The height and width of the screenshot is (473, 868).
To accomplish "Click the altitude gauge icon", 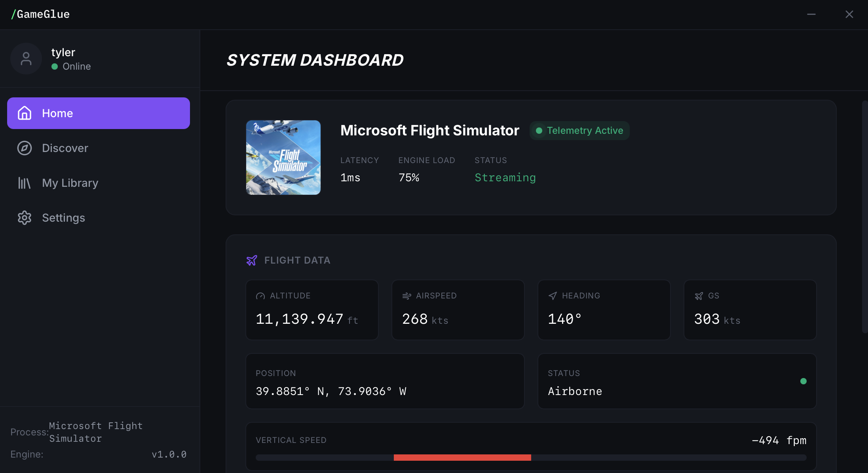I will (260, 296).
